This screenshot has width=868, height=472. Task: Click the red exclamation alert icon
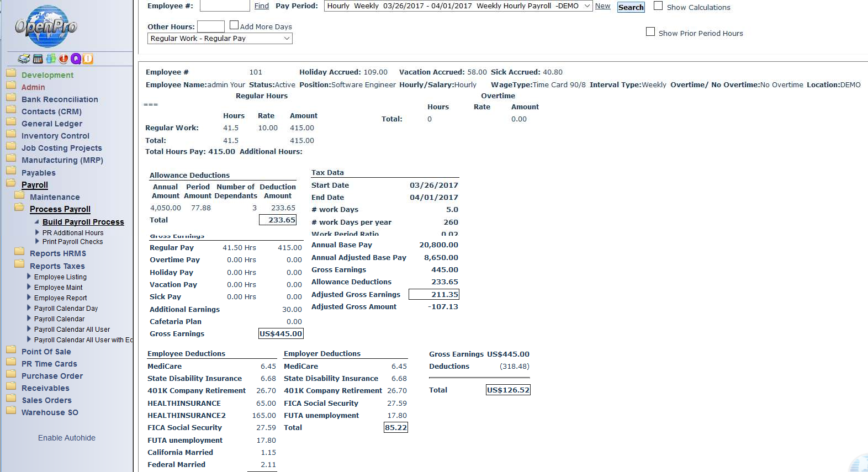pos(63,59)
